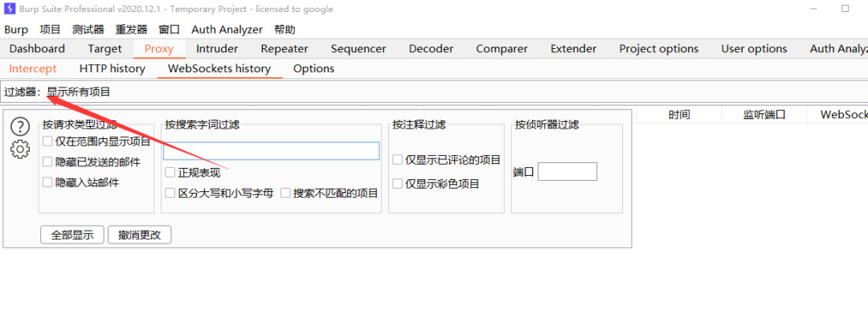Sort by the 时间 column header
868x331 pixels.
click(x=679, y=115)
